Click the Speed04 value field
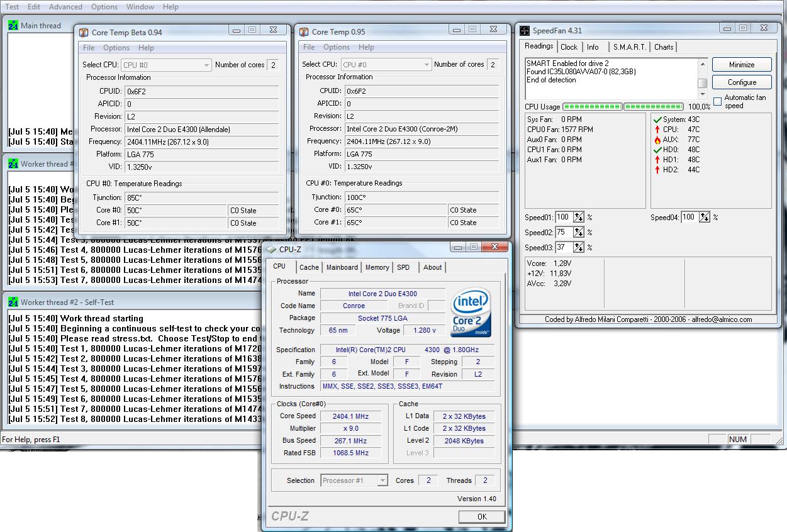787x532 pixels. tap(689, 217)
